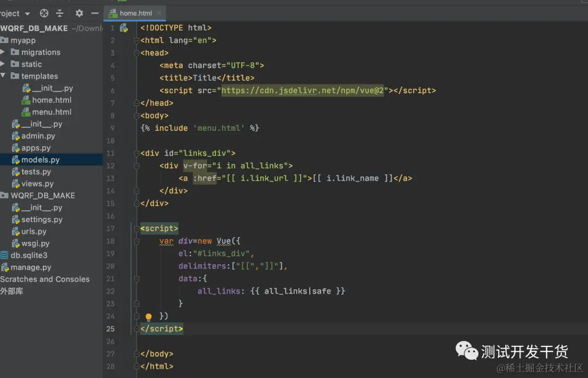Click line number 25 in gutter
This screenshot has width=588, height=378.
tap(110, 328)
